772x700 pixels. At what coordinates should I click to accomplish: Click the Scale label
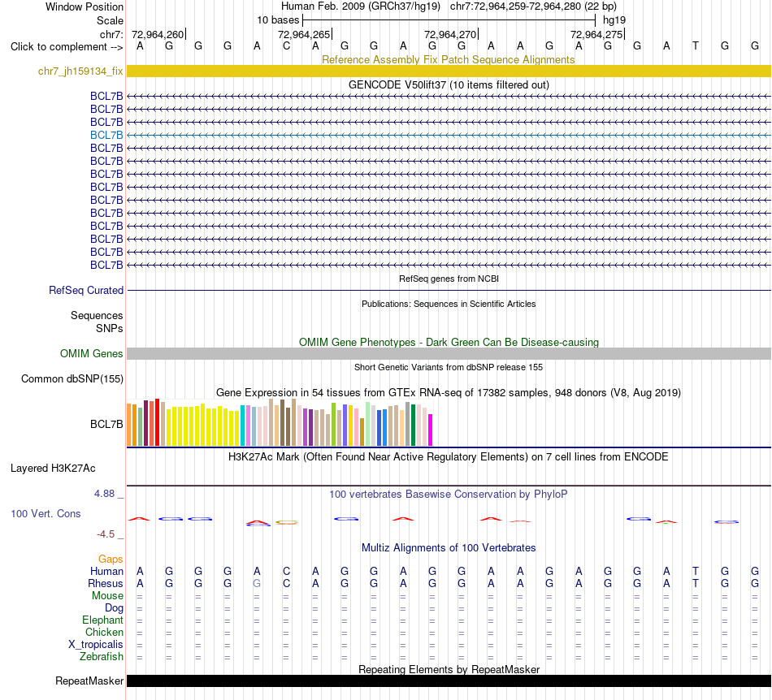(110, 20)
